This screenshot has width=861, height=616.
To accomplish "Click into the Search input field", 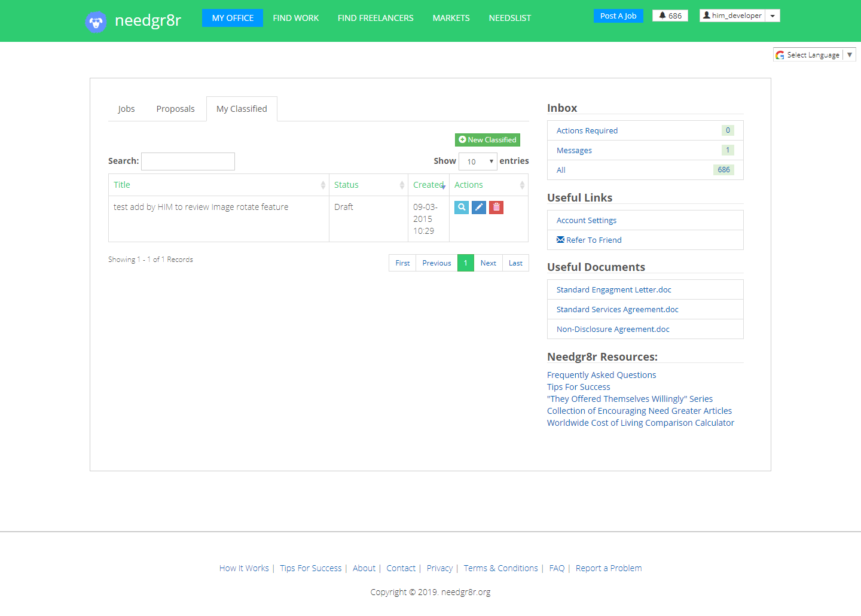I will (x=188, y=161).
